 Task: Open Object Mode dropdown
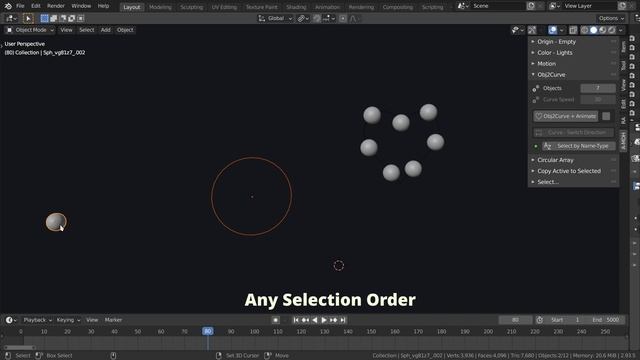pos(30,30)
